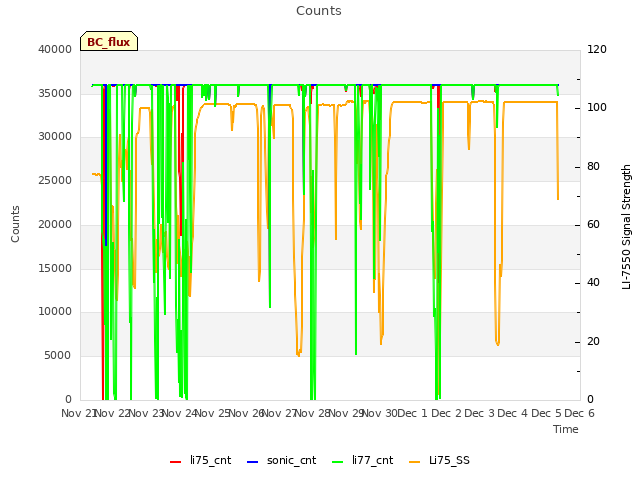Click the 15000 tick on left axis

pos(55,268)
